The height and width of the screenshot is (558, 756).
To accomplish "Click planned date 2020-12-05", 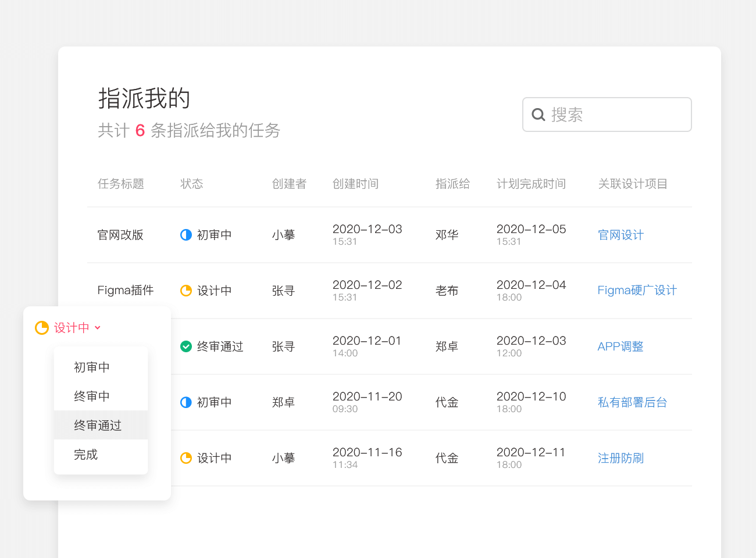I will (x=532, y=229).
